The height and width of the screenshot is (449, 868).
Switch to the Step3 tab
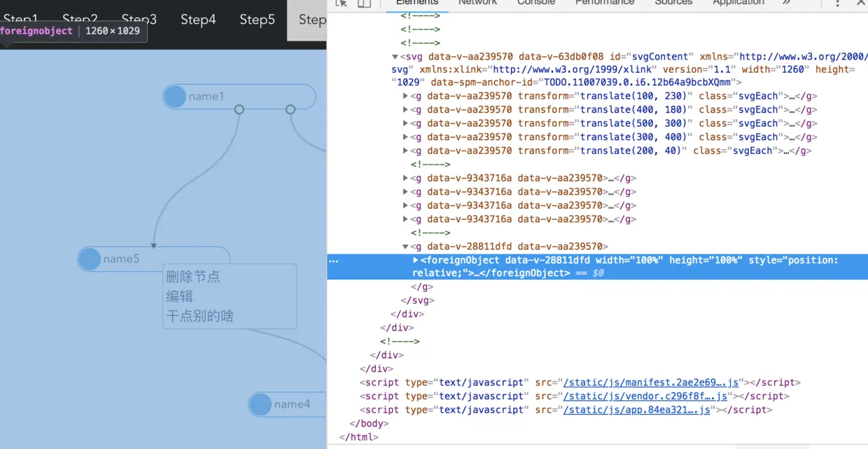[139, 20]
